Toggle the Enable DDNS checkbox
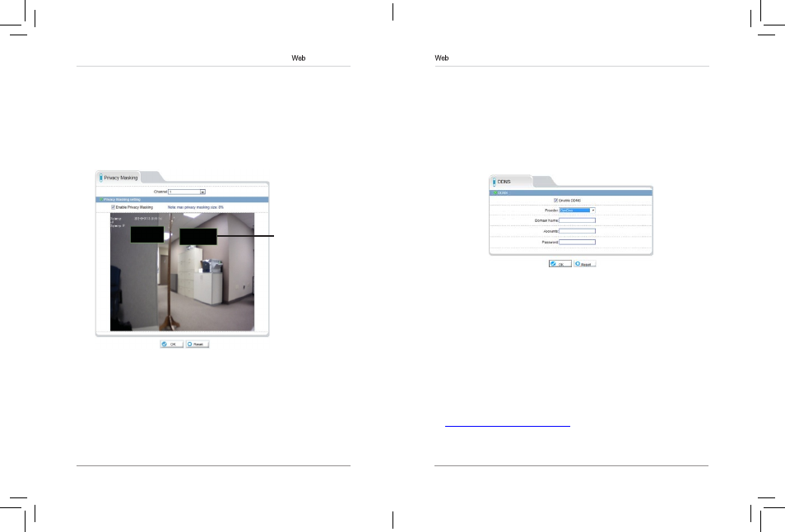Image resolution: width=785 pixels, height=532 pixels. point(555,200)
